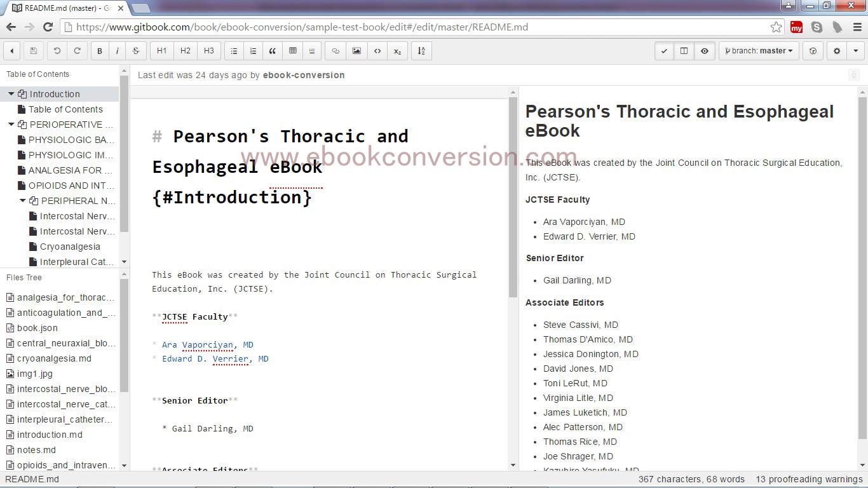The image size is (868, 488).
Task: Click the red 'my' extension icon
Action: tap(796, 27)
